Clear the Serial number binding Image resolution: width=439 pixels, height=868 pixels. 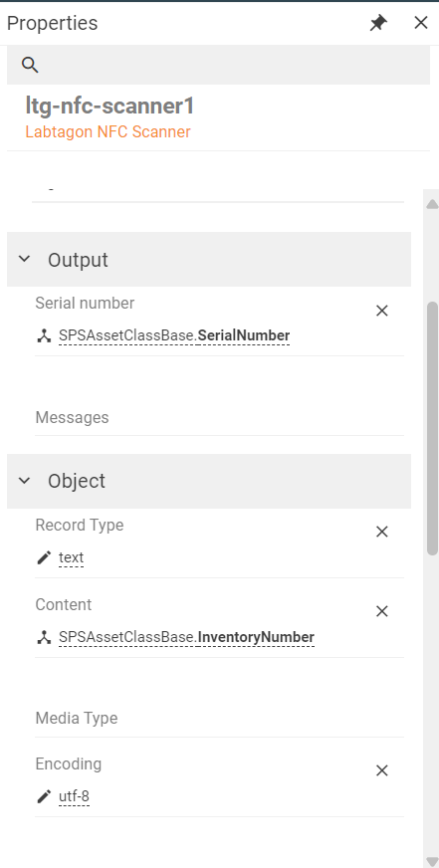(x=382, y=312)
